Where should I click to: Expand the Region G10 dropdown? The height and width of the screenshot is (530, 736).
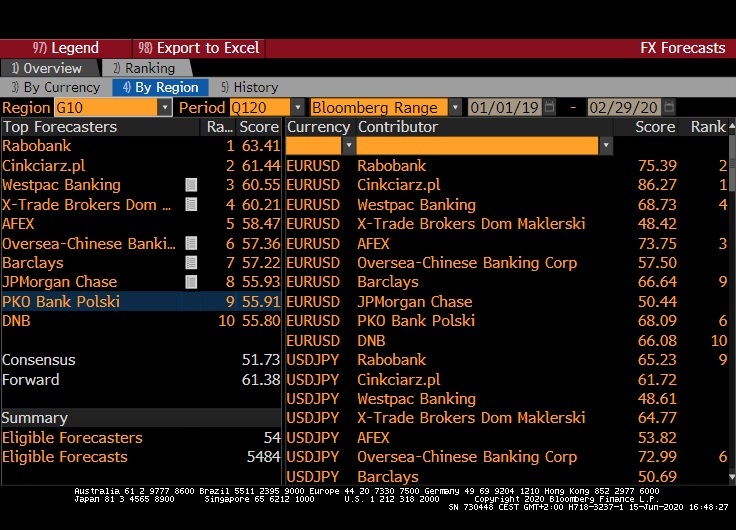(164, 107)
